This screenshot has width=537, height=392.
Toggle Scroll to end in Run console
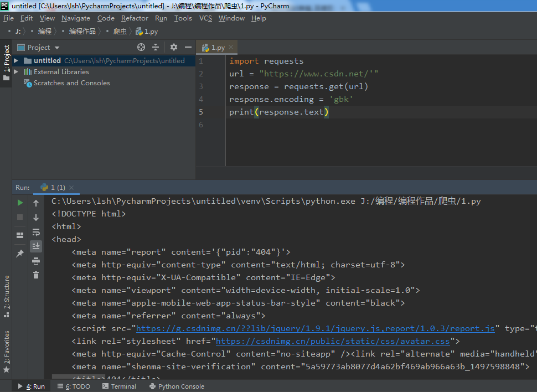36,246
